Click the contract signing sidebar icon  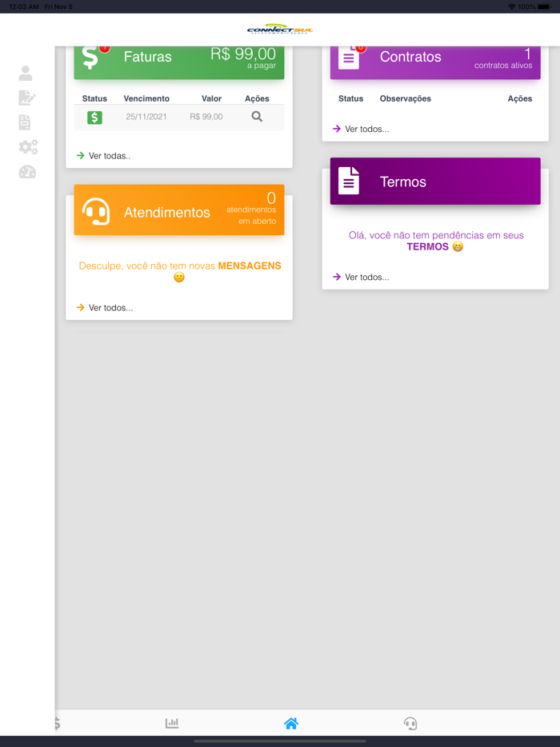(26, 98)
